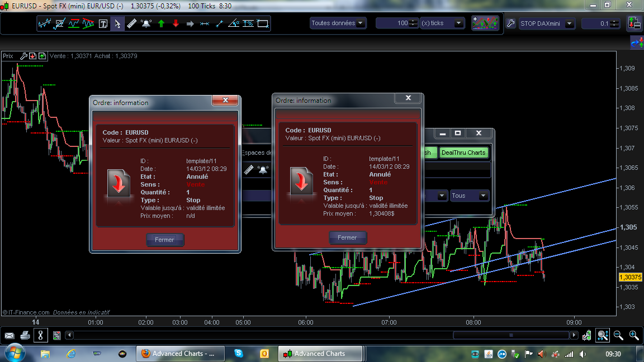644x362 pixels.
Task: Open the wrench settings next to STOP DAXmini
Action: [x=510, y=23]
